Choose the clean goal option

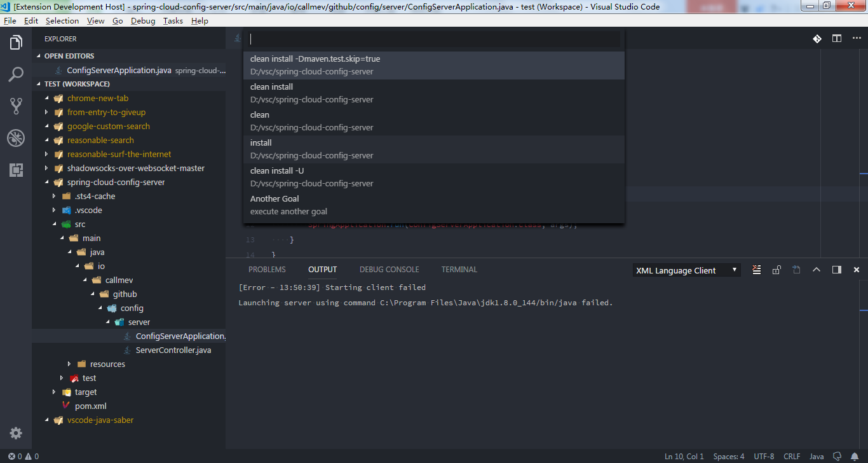tap(434, 121)
